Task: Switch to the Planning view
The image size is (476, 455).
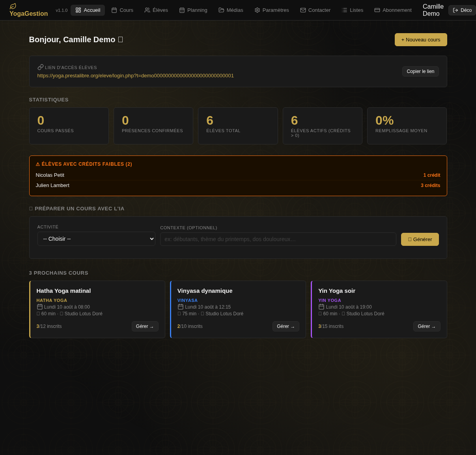Action: click(x=193, y=10)
